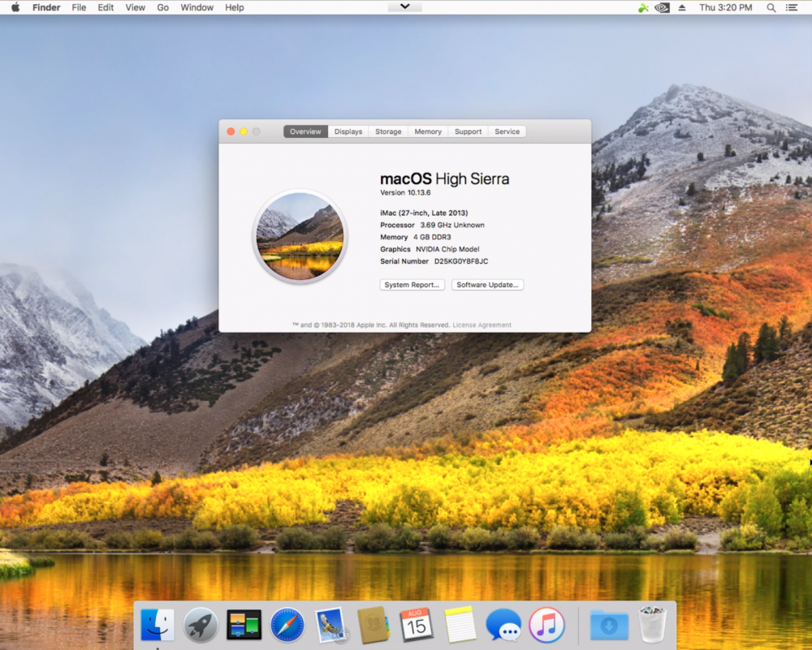Close the About This Mac window

231,131
